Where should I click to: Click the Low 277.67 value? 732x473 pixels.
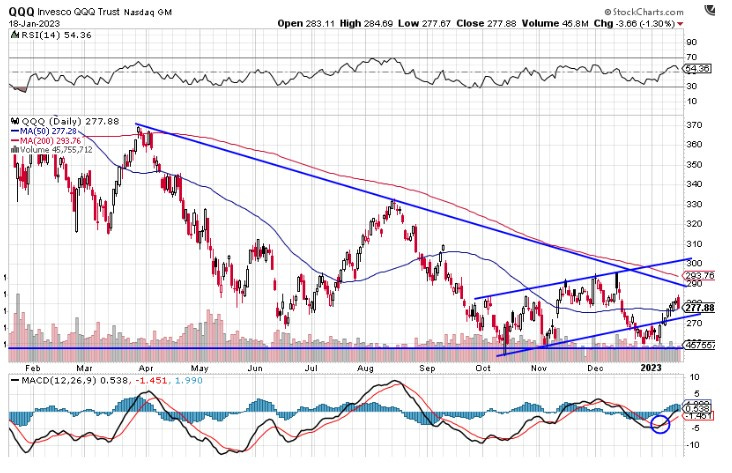pyautogui.click(x=424, y=23)
